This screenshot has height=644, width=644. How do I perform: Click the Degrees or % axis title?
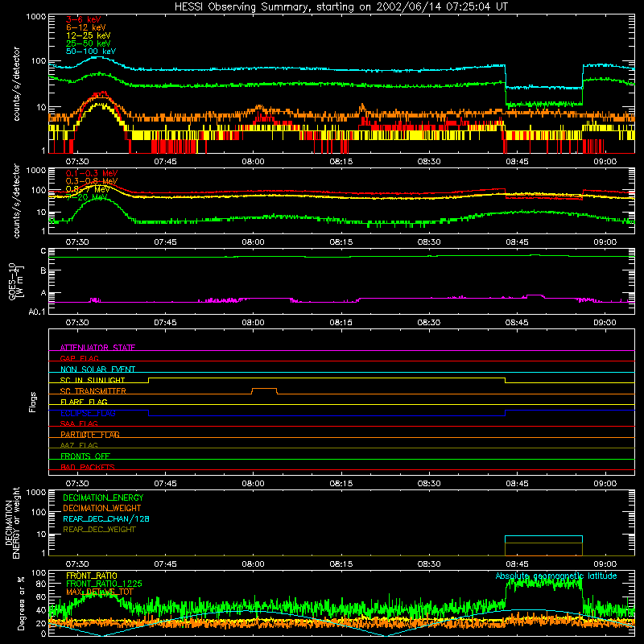click(x=21, y=603)
